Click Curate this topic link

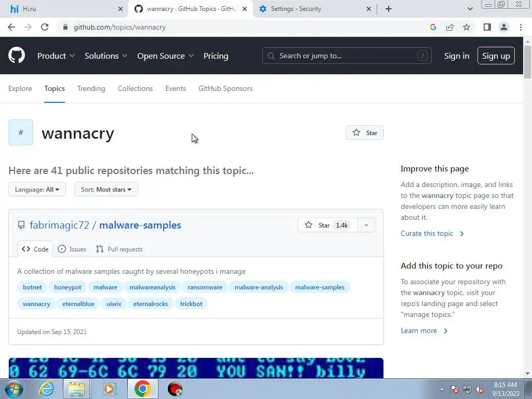tap(432, 233)
